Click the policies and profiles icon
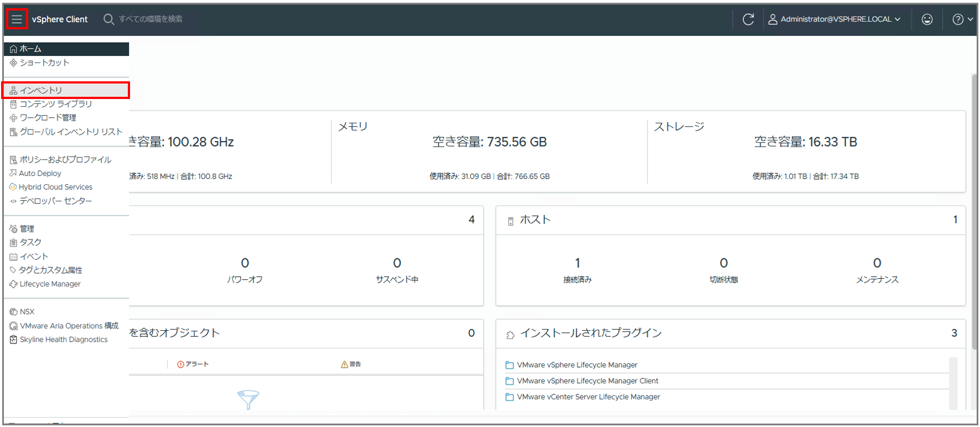Image resolution: width=980 pixels, height=427 pixels. 13,160
